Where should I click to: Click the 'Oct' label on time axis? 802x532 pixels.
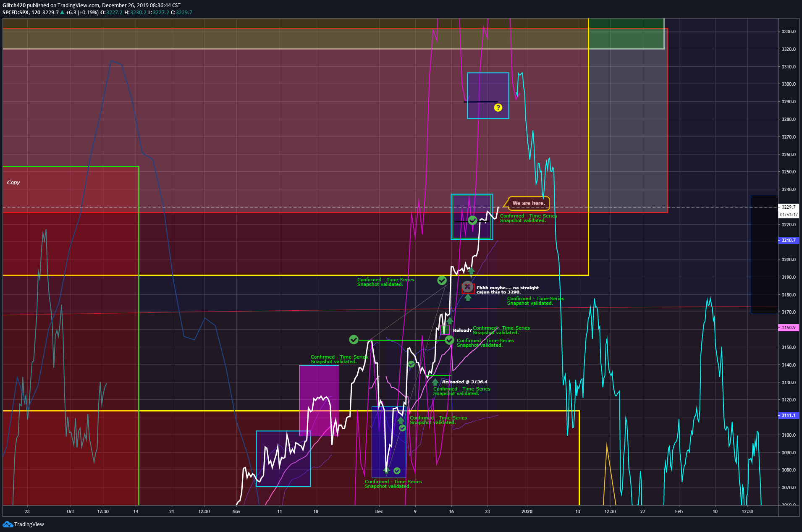coord(70,511)
